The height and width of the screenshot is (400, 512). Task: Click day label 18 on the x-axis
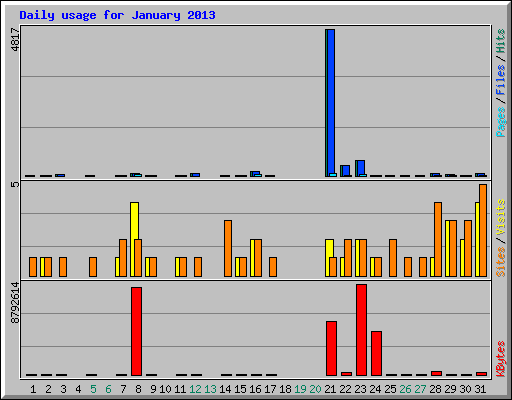pos(285,389)
